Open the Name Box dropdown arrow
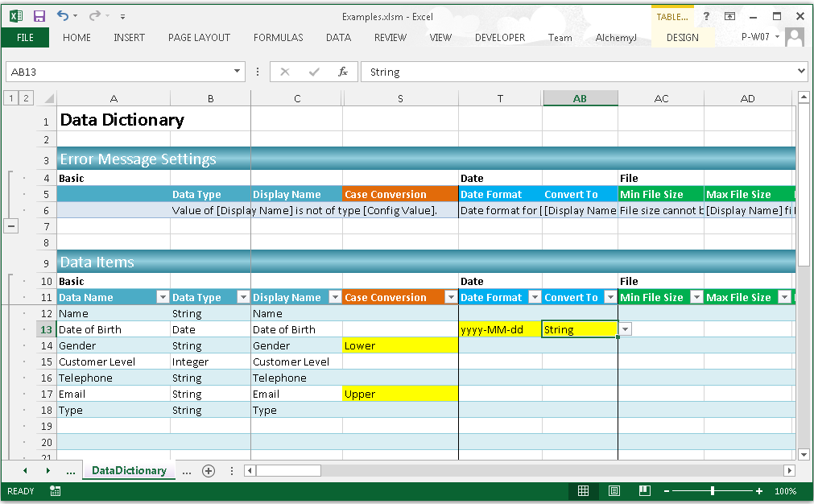Viewport: 814px width, 504px height. click(238, 72)
